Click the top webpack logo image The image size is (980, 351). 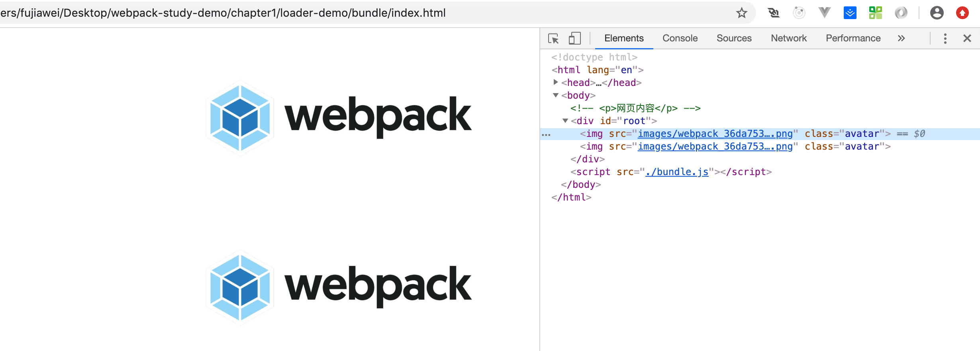(x=339, y=117)
